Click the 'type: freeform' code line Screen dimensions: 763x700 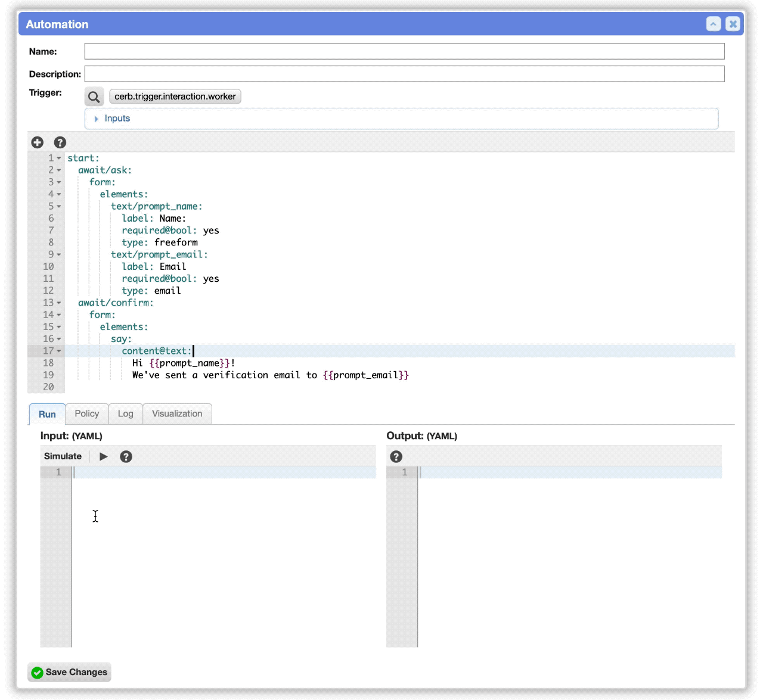click(160, 242)
